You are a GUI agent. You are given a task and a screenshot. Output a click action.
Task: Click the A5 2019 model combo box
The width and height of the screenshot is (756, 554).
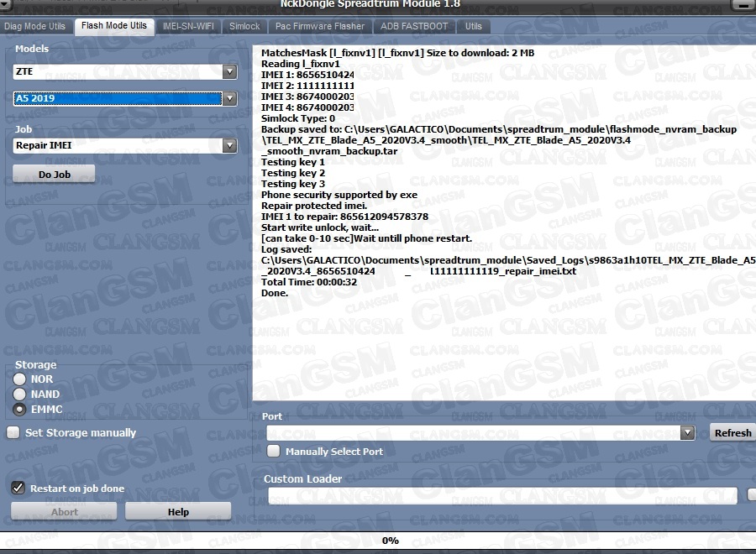125,98
